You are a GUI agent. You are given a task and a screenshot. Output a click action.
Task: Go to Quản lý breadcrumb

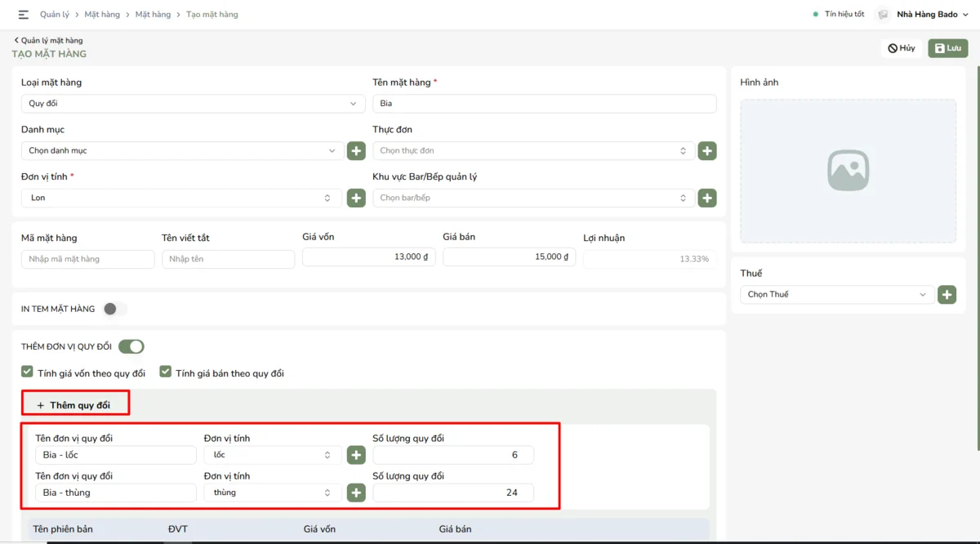click(54, 15)
